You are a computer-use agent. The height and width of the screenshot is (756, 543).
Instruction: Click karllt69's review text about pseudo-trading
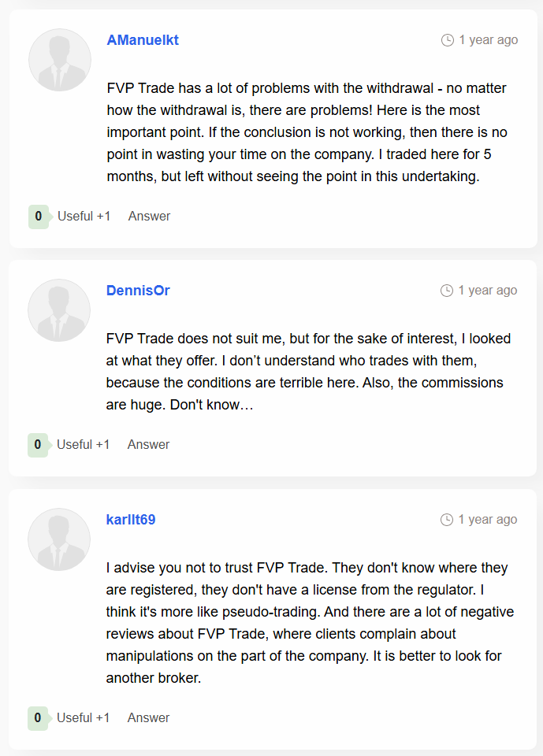click(x=310, y=622)
